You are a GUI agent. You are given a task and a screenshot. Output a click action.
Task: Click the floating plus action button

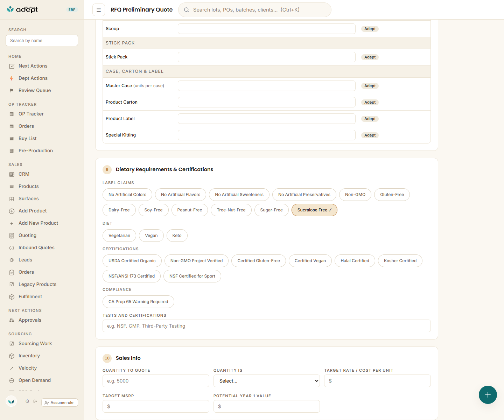[x=488, y=395]
